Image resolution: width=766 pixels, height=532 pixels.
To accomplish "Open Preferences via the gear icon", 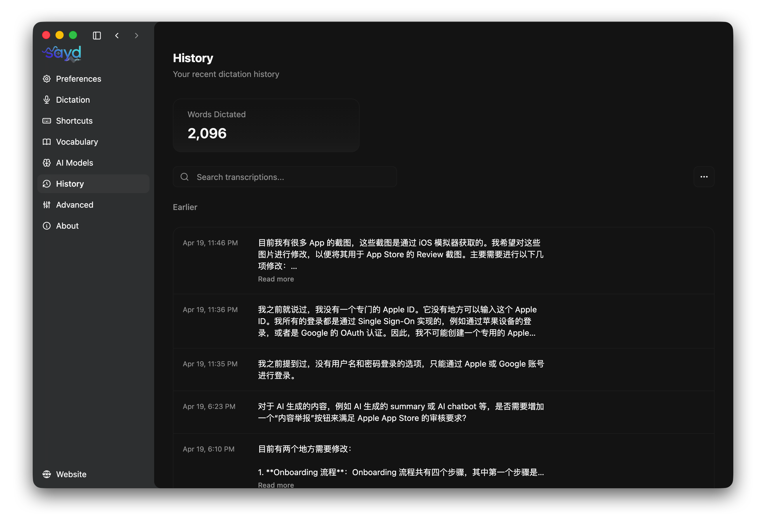I will click(x=47, y=79).
